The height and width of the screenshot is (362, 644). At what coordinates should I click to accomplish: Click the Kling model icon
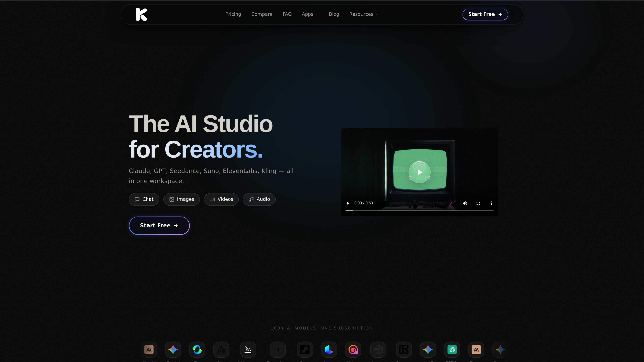197,349
